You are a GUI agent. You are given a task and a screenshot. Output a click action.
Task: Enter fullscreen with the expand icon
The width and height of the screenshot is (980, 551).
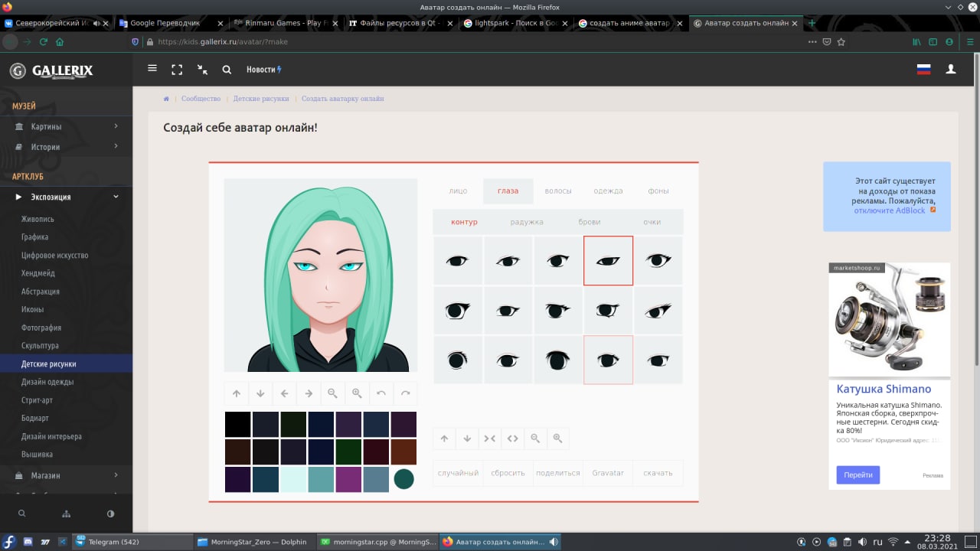tap(177, 70)
